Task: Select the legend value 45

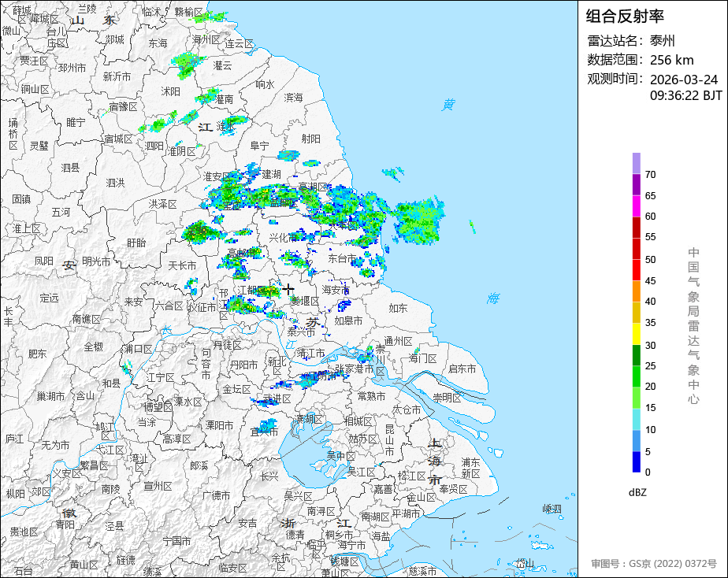Action: (x=650, y=280)
